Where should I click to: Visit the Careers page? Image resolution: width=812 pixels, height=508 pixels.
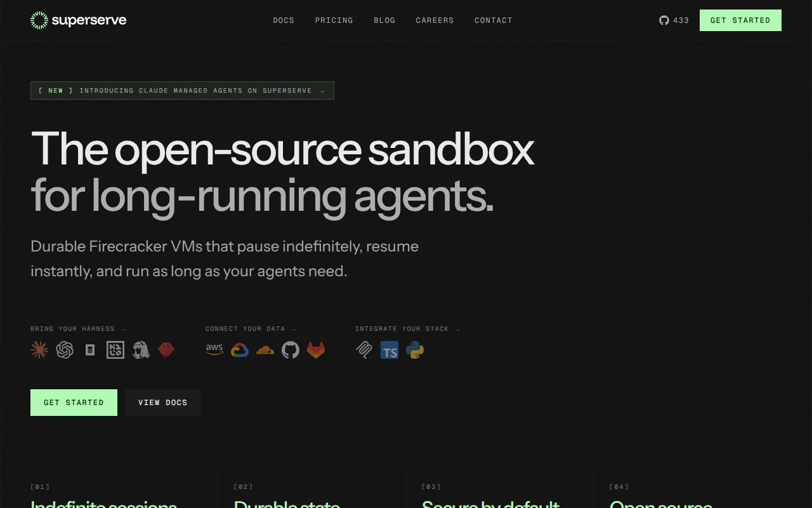pyautogui.click(x=435, y=20)
